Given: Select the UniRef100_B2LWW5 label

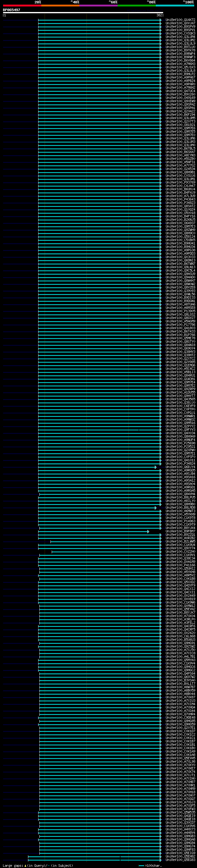Looking at the screenshot, I should coord(180,542).
